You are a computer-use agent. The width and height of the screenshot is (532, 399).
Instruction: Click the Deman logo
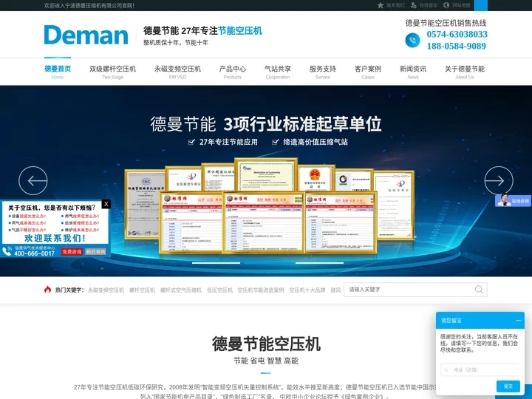[x=86, y=35]
